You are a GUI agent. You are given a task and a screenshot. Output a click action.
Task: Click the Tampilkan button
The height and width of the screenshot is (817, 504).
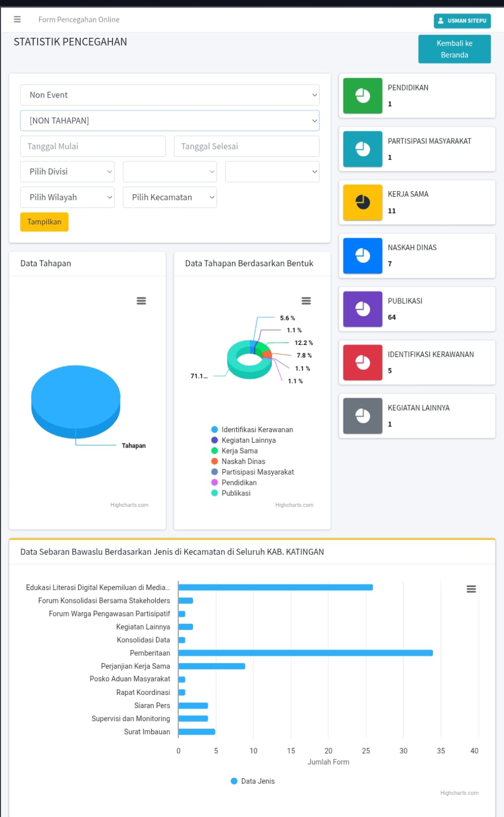coord(44,222)
